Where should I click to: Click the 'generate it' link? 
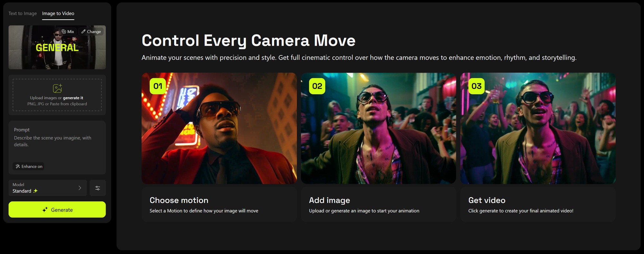[73, 98]
